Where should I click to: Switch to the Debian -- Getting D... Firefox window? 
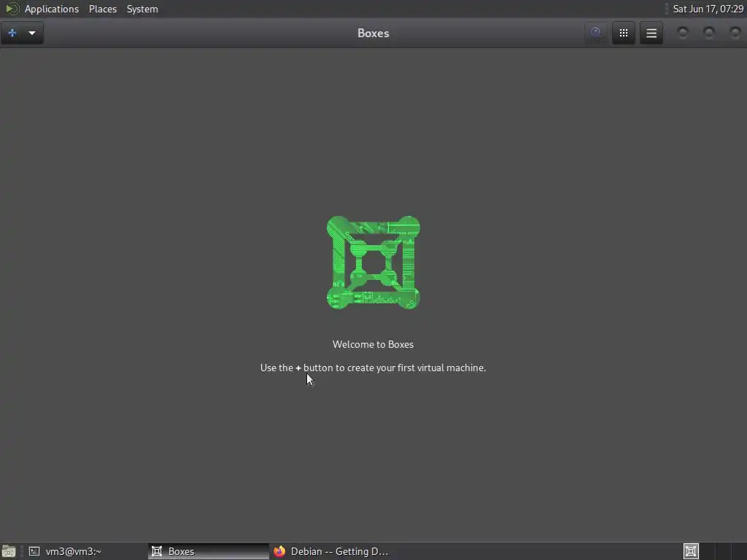pos(330,551)
